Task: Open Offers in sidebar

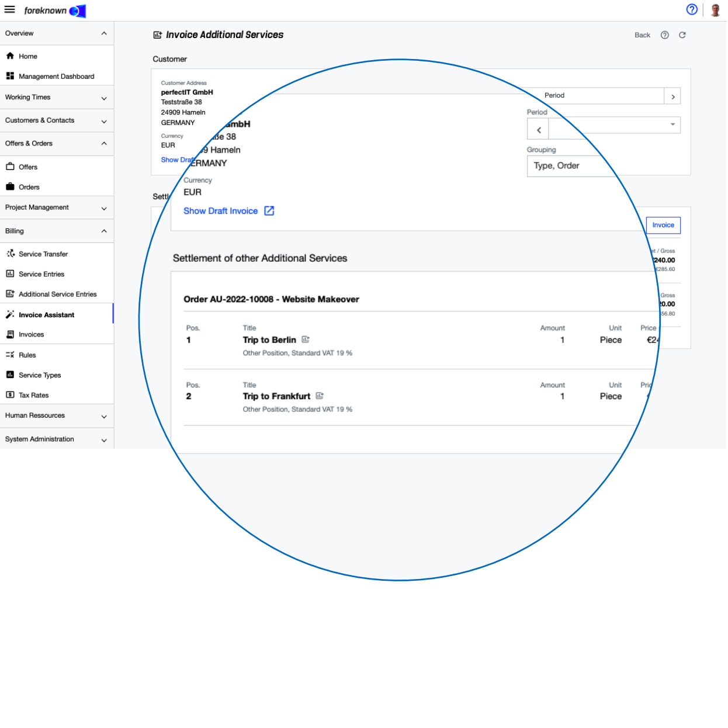Action: tap(28, 167)
